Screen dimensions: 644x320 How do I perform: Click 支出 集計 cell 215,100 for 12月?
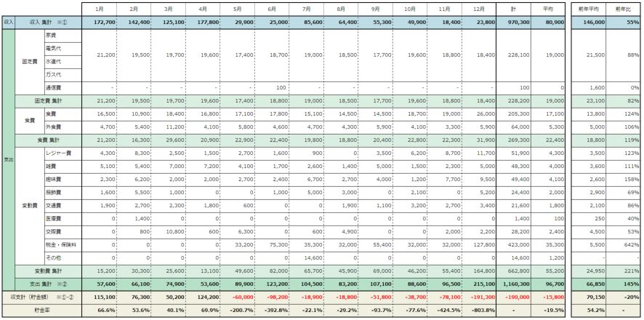pyautogui.click(x=478, y=284)
